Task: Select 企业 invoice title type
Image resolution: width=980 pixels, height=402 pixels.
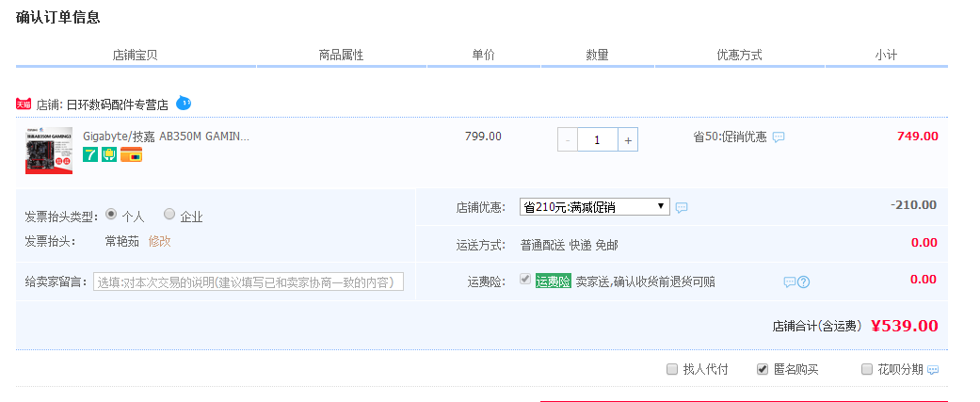Action: (x=169, y=214)
